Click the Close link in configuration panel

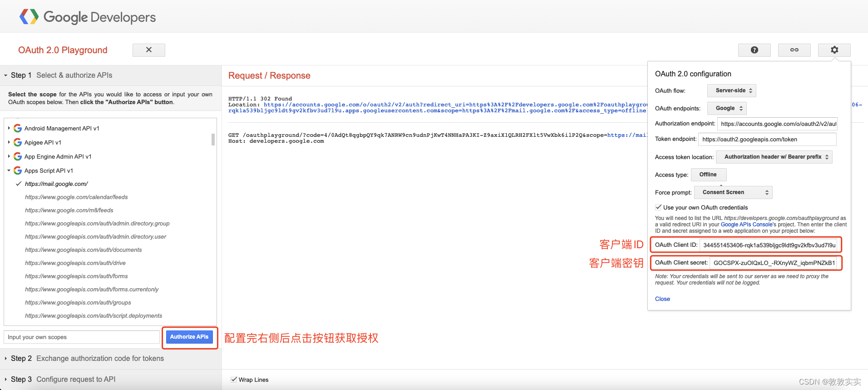(662, 299)
